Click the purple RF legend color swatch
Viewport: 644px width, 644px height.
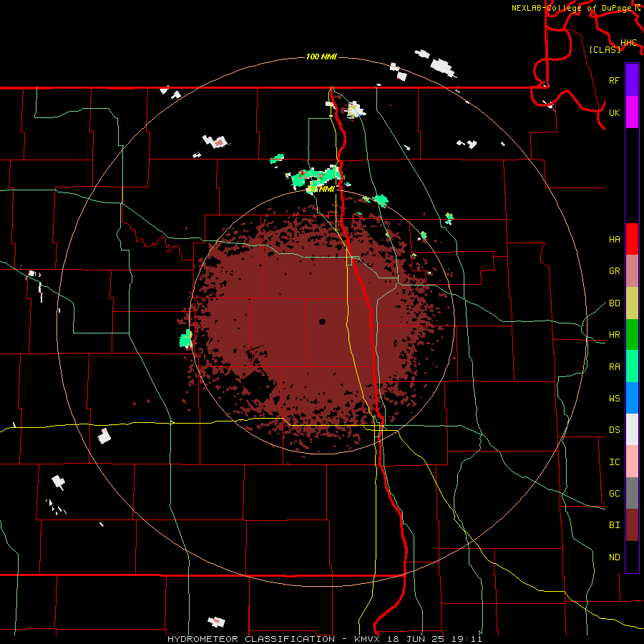click(632, 80)
